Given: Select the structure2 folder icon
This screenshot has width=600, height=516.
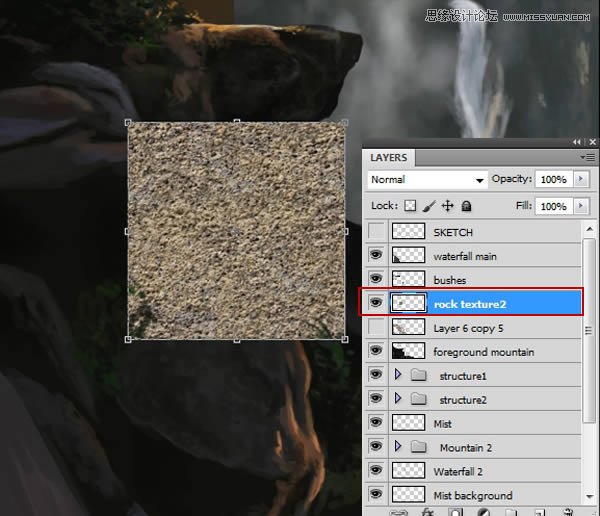Looking at the screenshot, I should 418,399.
